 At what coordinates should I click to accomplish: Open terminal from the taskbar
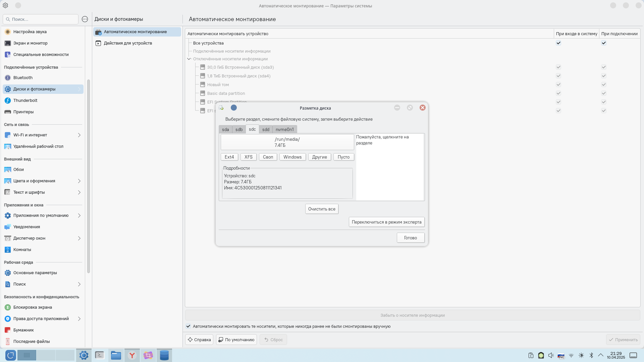[100, 355]
